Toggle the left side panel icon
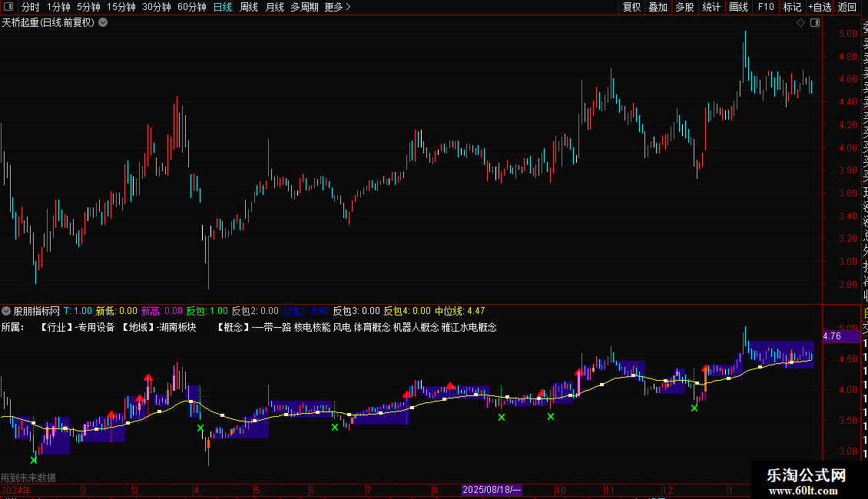The image size is (868, 499). 8,7
